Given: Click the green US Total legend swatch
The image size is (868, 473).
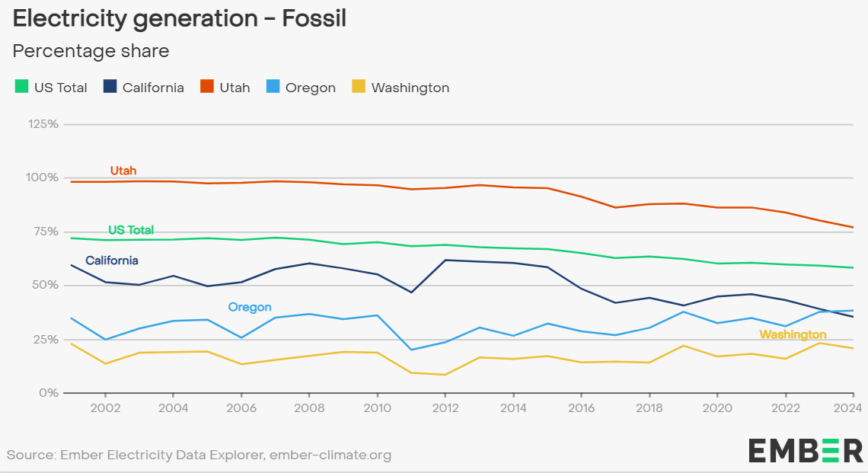Looking at the screenshot, I should [x=21, y=87].
